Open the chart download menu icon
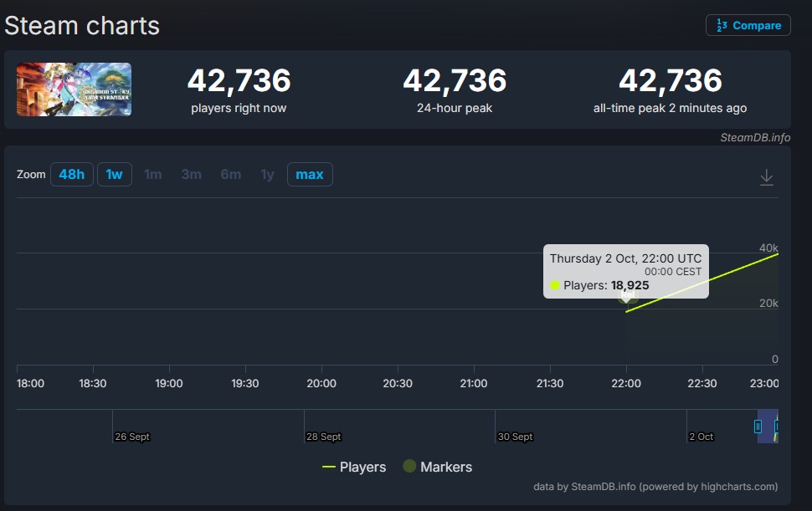The image size is (812, 511). coord(767,177)
